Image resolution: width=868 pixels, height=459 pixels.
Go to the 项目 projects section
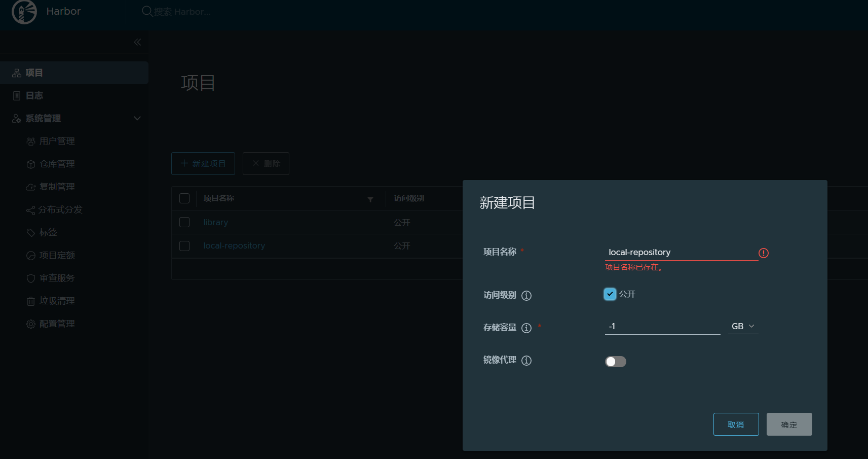[x=34, y=73]
